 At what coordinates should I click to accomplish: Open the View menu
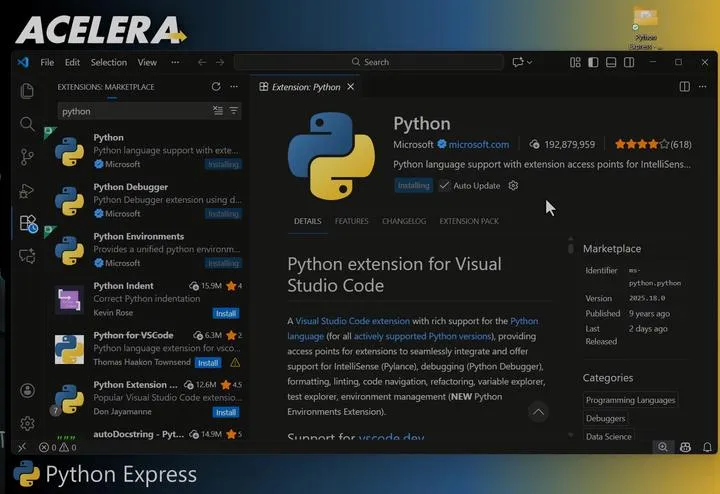point(147,62)
